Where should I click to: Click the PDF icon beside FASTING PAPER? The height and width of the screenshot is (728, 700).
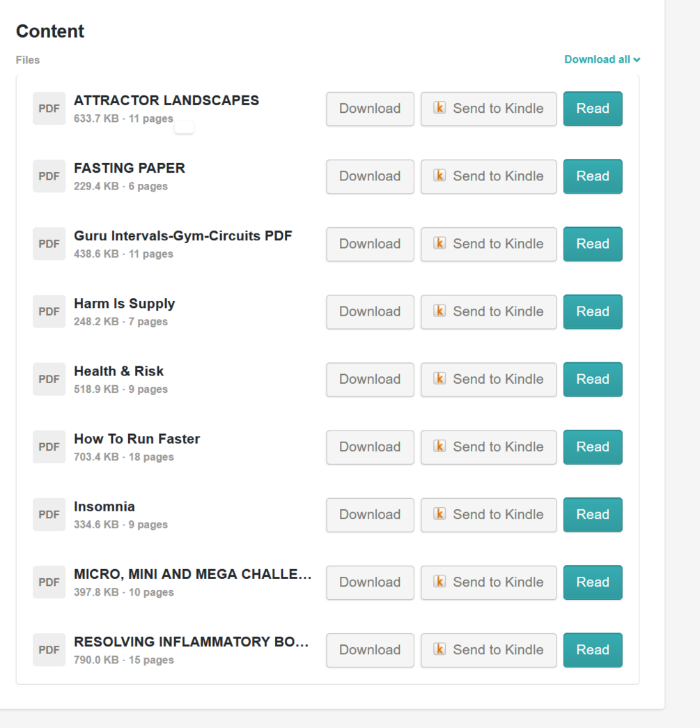[49, 176]
